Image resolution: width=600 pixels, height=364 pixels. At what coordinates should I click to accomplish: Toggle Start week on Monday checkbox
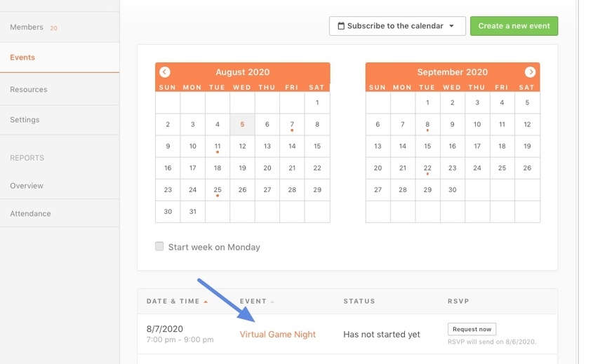point(159,247)
